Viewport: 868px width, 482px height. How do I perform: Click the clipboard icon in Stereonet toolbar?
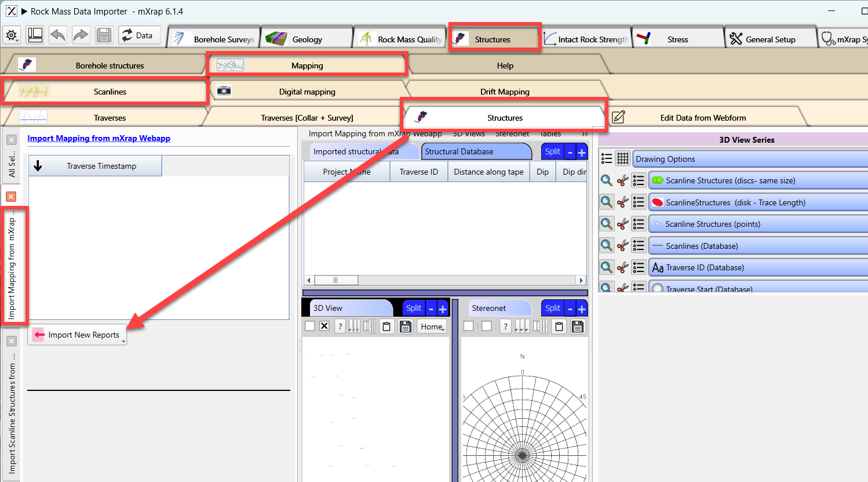coord(559,327)
